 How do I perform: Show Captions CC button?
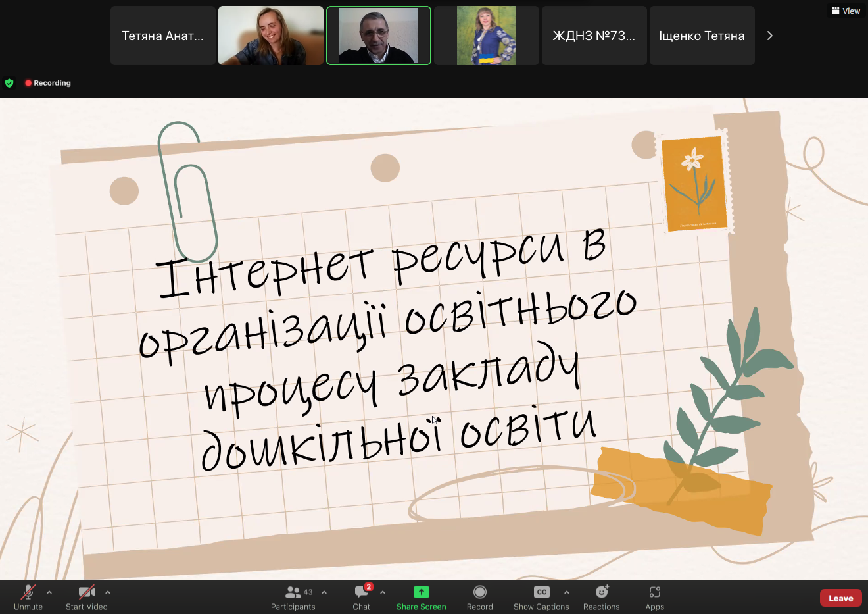(x=541, y=597)
